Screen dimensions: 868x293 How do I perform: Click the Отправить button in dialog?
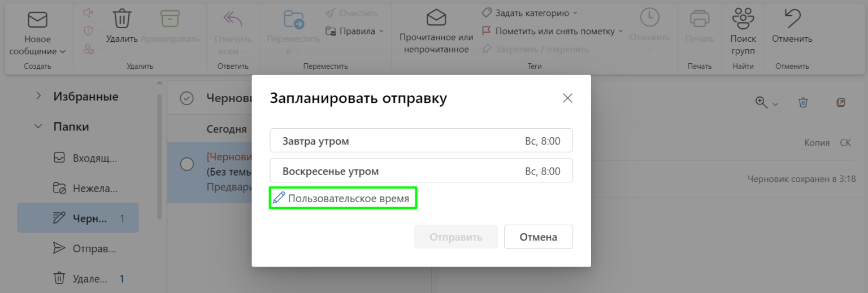pyautogui.click(x=456, y=237)
